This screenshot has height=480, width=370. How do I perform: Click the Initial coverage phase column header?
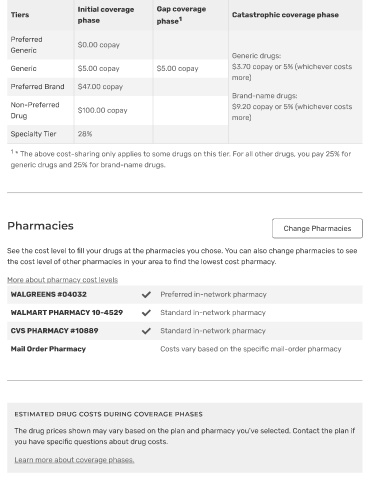click(x=106, y=15)
